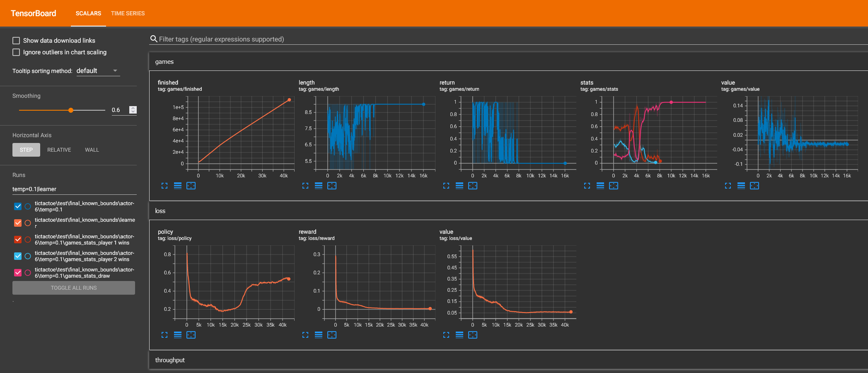This screenshot has height=373, width=868.
Task: Click the smoothing value 0.6 field
Action: pyautogui.click(x=120, y=110)
